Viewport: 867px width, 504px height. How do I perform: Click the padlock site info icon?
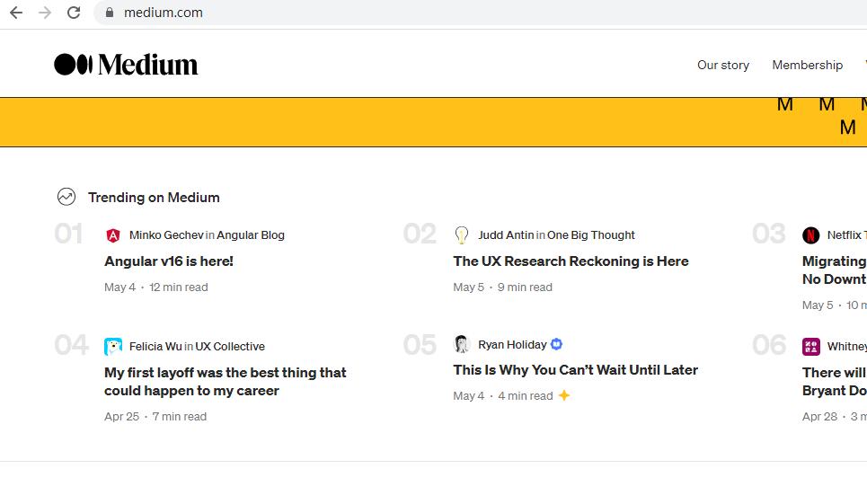click(x=110, y=13)
